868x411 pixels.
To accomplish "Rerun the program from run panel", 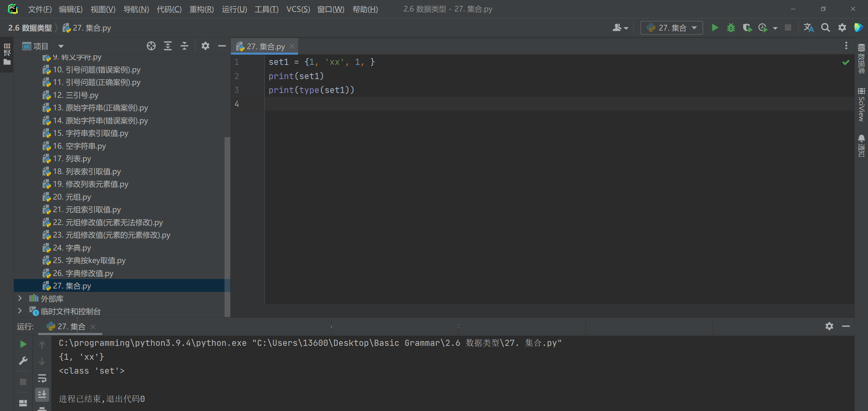I will [23, 344].
